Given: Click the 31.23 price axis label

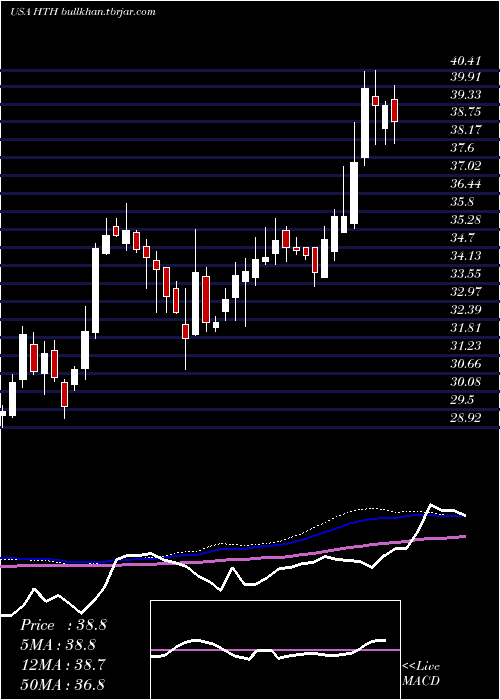Looking at the screenshot, I should [x=465, y=346].
